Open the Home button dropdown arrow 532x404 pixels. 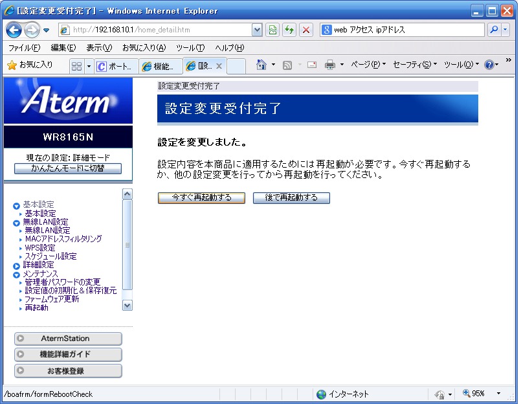(273, 65)
